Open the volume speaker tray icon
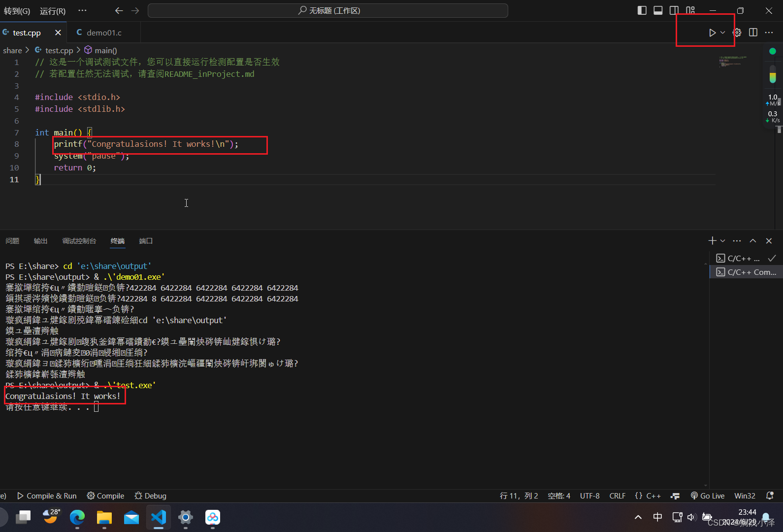 click(x=691, y=517)
